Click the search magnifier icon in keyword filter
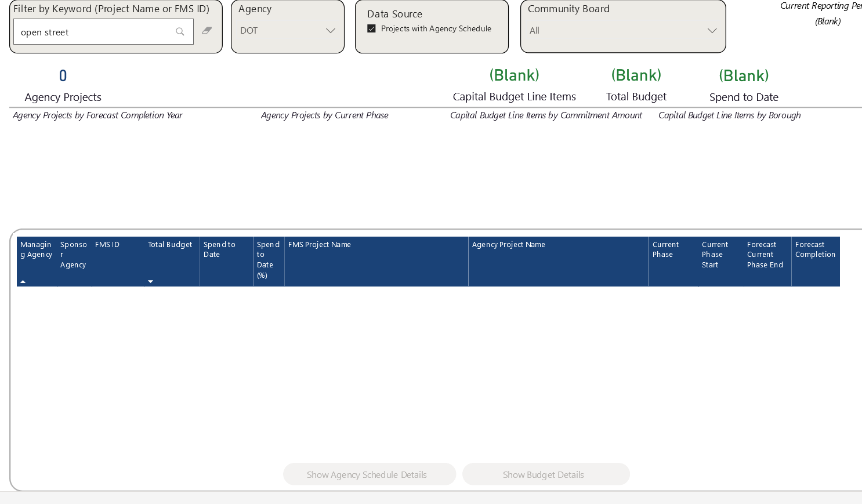862x504 pixels. tap(180, 32)
